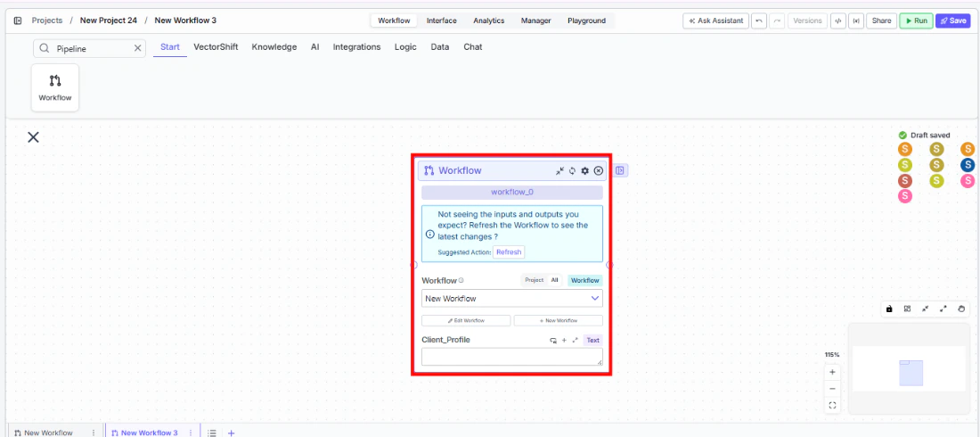Click the Ask Assistant button

point(715,21)
